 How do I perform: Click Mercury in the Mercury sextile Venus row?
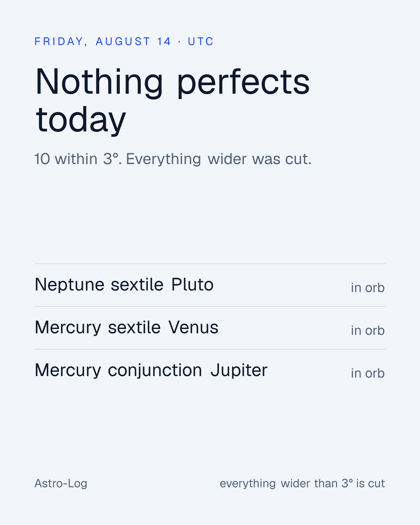68,327
